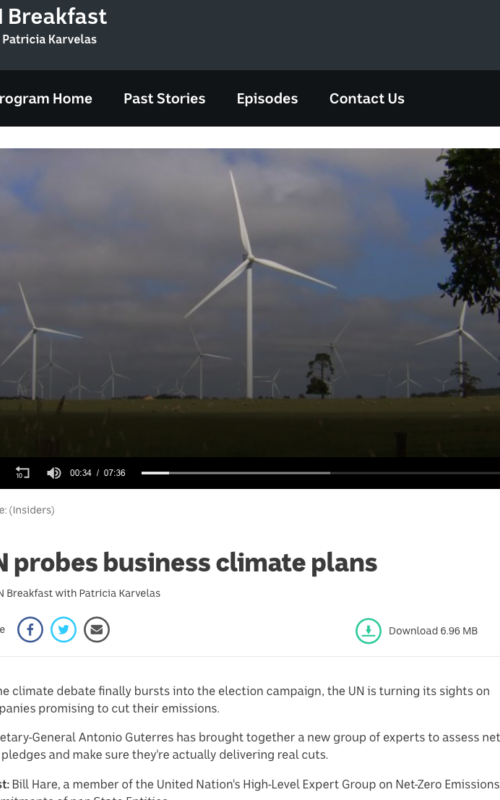
Task: Share the story via email icon
Action: [96, 630]
